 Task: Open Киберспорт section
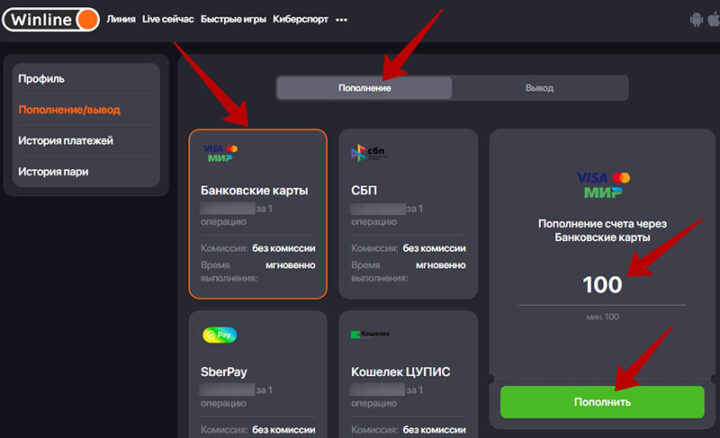[x=300, y=19]
